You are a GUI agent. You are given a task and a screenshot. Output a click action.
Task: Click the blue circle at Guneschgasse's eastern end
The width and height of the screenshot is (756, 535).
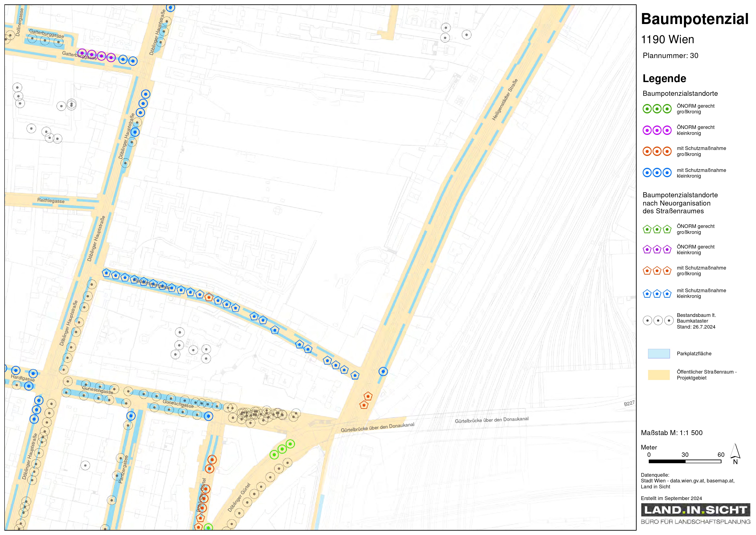point(208,416)
